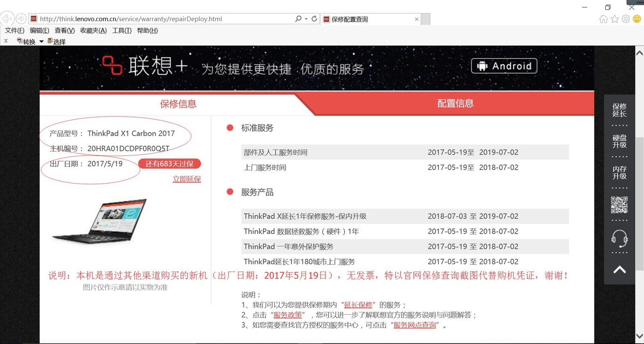Open the 编辑(E) menu

(40, 31)
